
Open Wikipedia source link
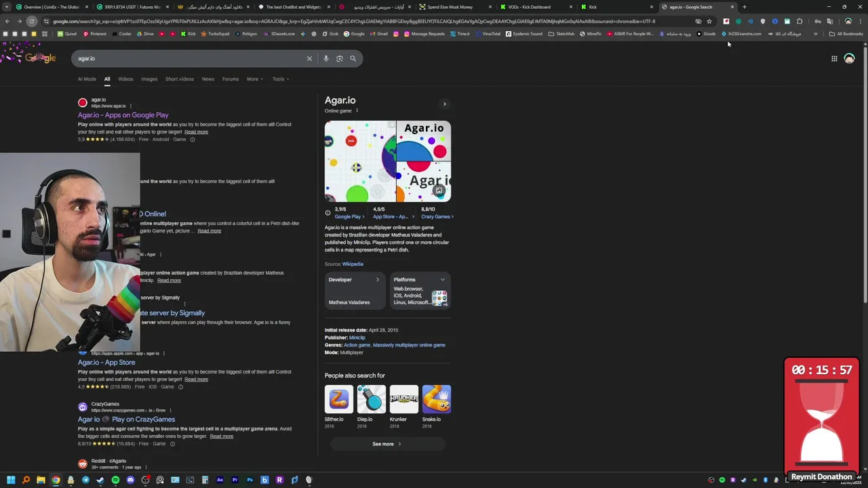353,264
